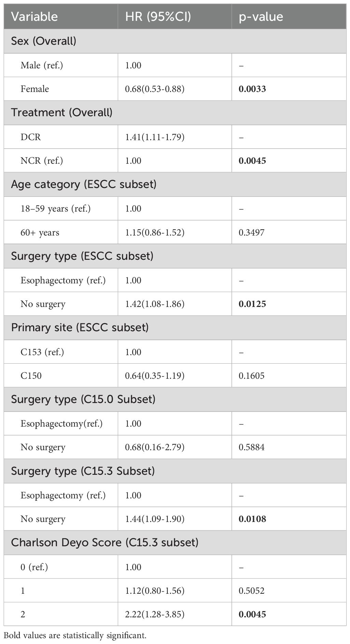The width and height of the screenshot is (350, 644).
Task: Click the DCR hazard ratio 1.41(1.11-1.79)
Action: point(155,137)
